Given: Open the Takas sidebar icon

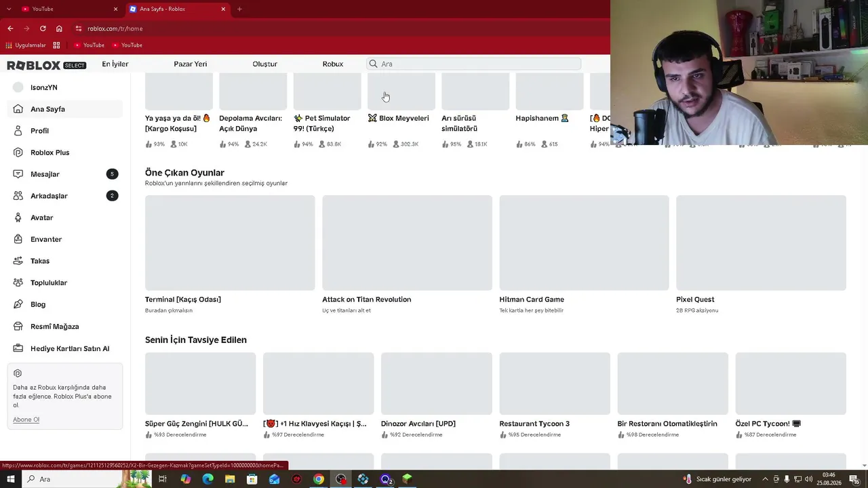Looking at the screenshot, I should tap(18, 261).
